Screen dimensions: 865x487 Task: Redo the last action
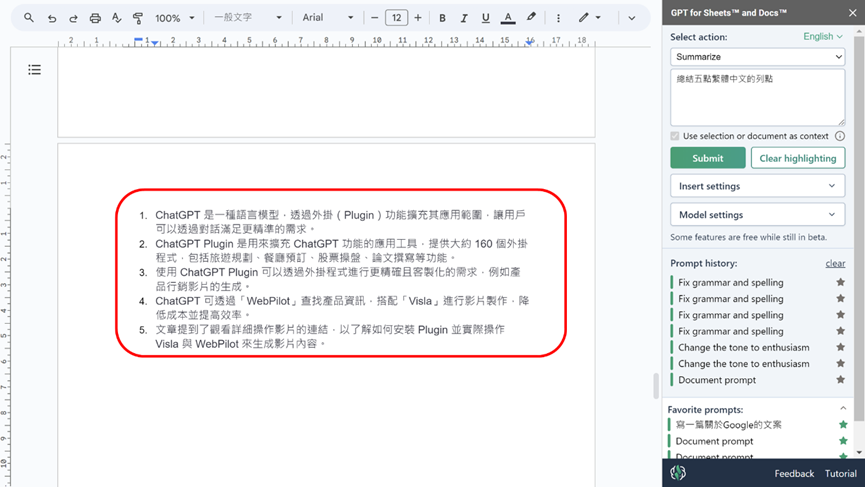[73, 18]
